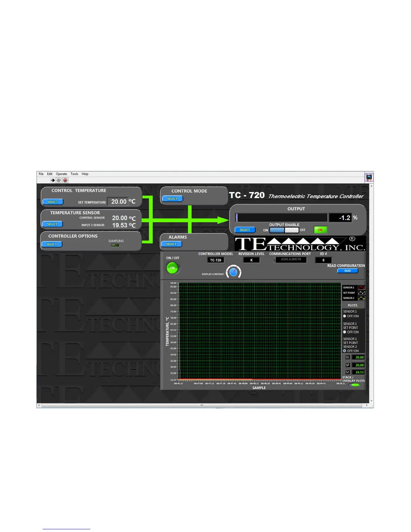The width and height of the screenshot is (411, 532).
Task: Click SELECT under Alarms
Action: [x=172, y=244]
